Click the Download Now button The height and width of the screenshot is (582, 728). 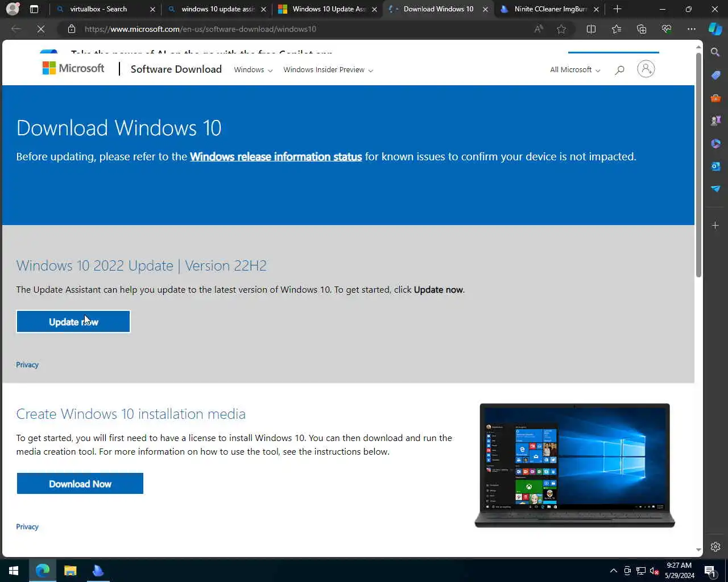pos(80,484)
